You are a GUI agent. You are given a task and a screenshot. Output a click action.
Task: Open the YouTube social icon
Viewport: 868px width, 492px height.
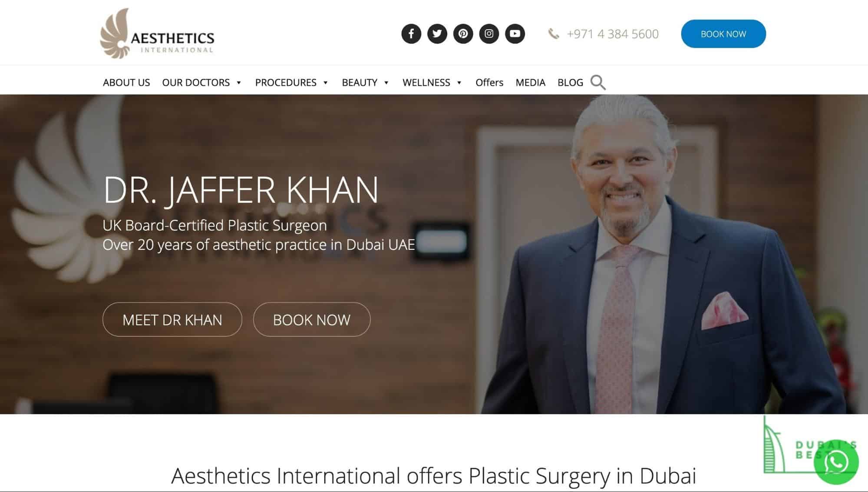515,34
